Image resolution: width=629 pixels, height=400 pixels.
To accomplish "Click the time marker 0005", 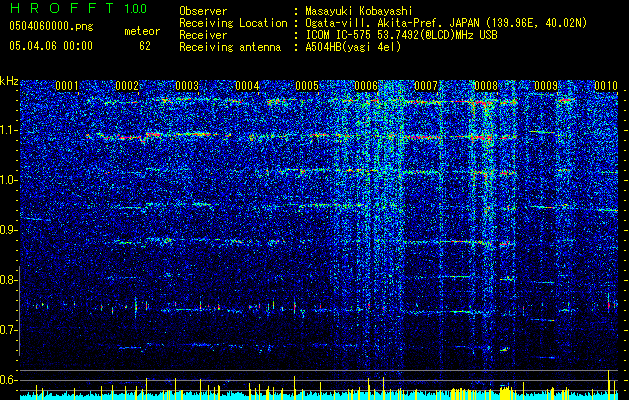I will (x=307, y=86).
